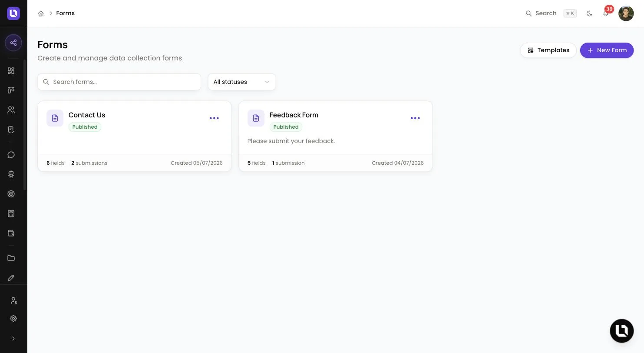Screen dimensions: 644x353
Task: Open the floating chat widget button
Action: coord(622,331)
